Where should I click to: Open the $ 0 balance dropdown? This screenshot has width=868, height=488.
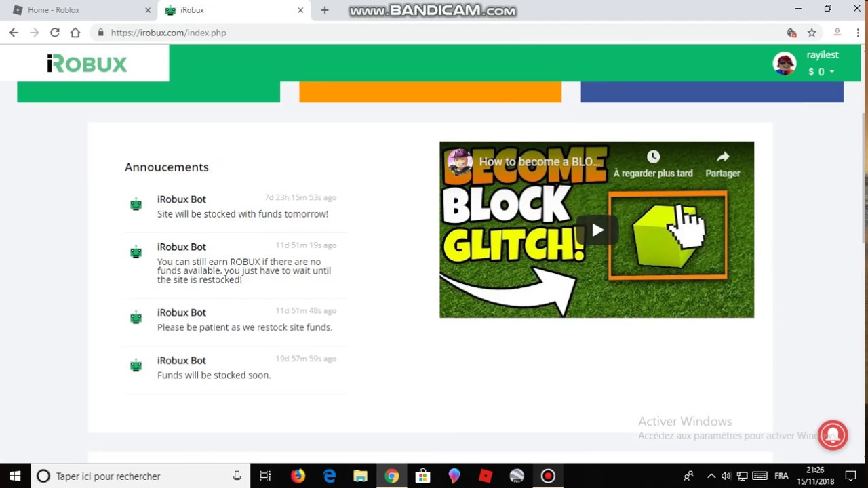tap(821, 72)
